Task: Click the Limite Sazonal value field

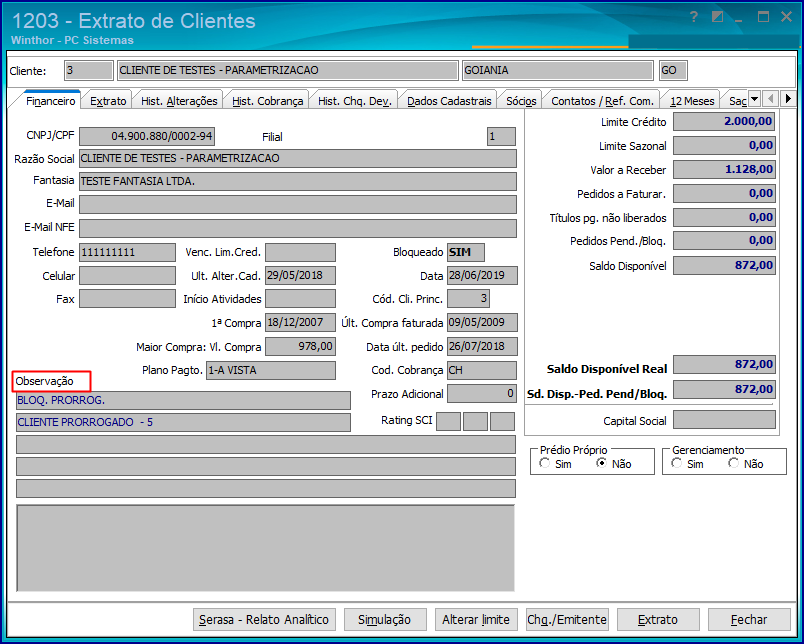Action: pos(724,146)
